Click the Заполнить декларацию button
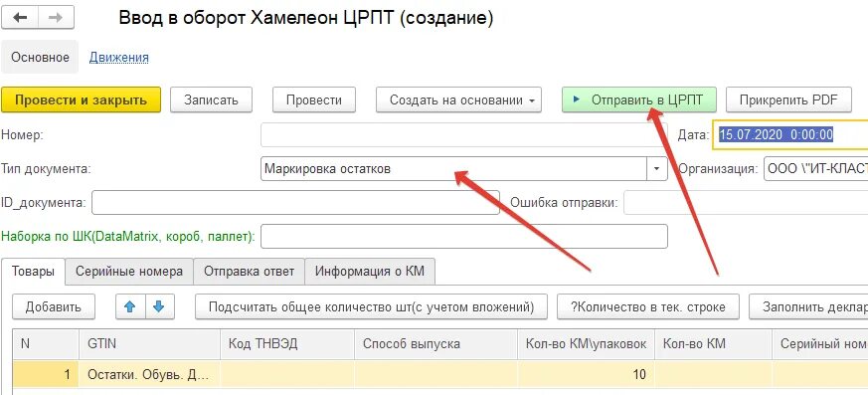This screenshot has width=868, height=395. click(808, 306)
